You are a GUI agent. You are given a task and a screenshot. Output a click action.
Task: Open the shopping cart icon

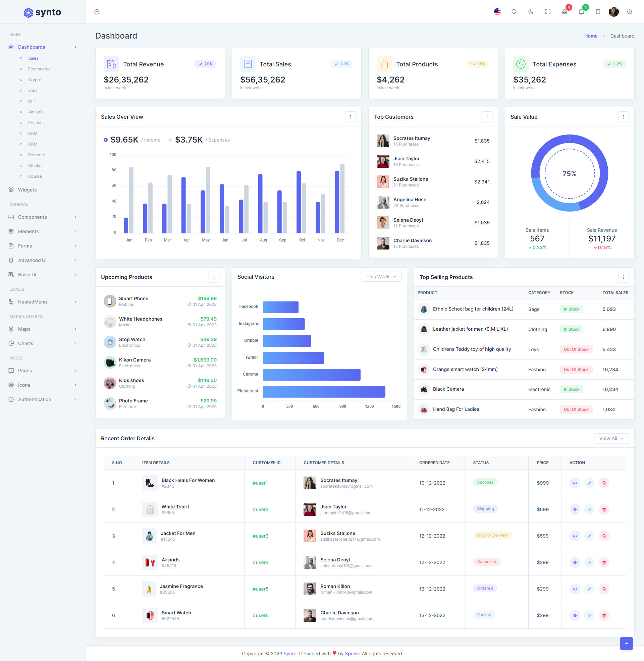pyautogui.click(x=565, y=12)
